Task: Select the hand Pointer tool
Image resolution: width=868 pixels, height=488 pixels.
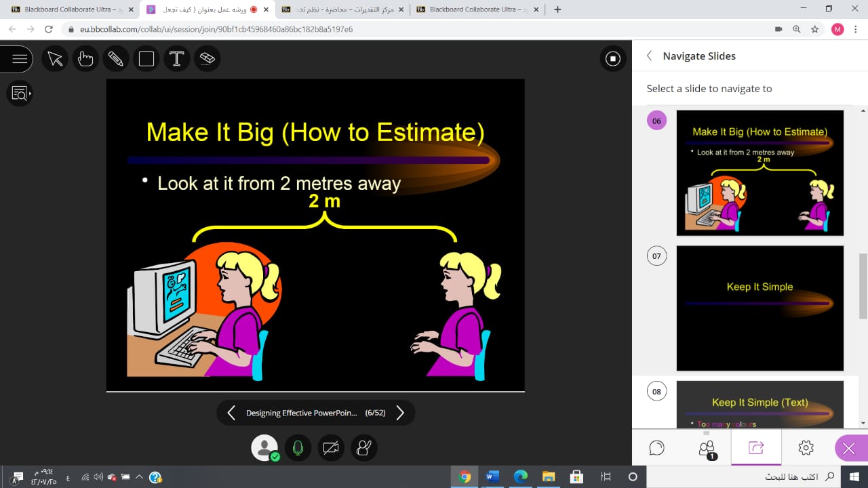Action: 85,59
